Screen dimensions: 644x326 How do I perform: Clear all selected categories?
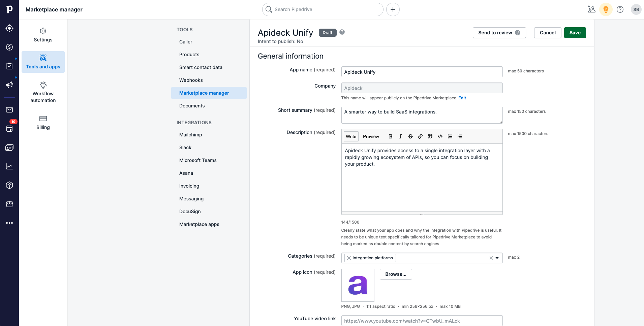[491, 258]
